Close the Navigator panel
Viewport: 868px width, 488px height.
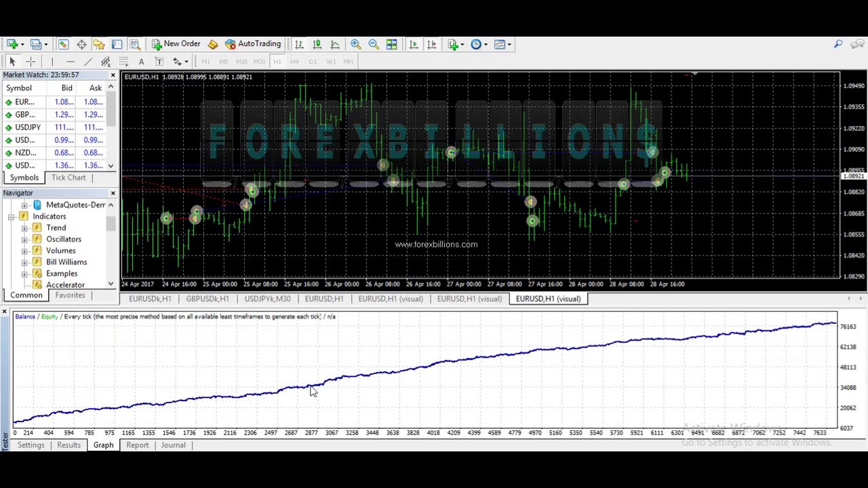coord(113,193)
